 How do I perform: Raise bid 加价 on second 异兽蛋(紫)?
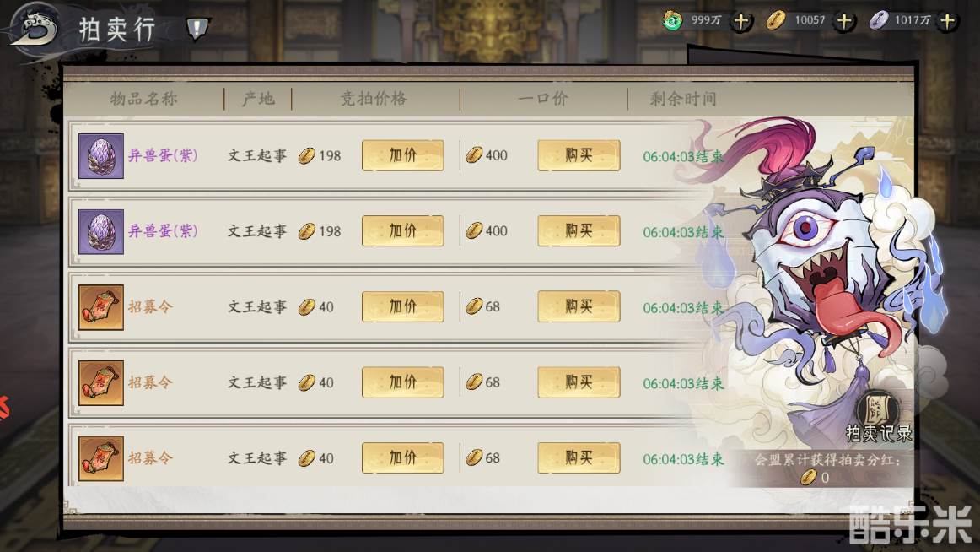pyautogui.click(x=403, y=230)
